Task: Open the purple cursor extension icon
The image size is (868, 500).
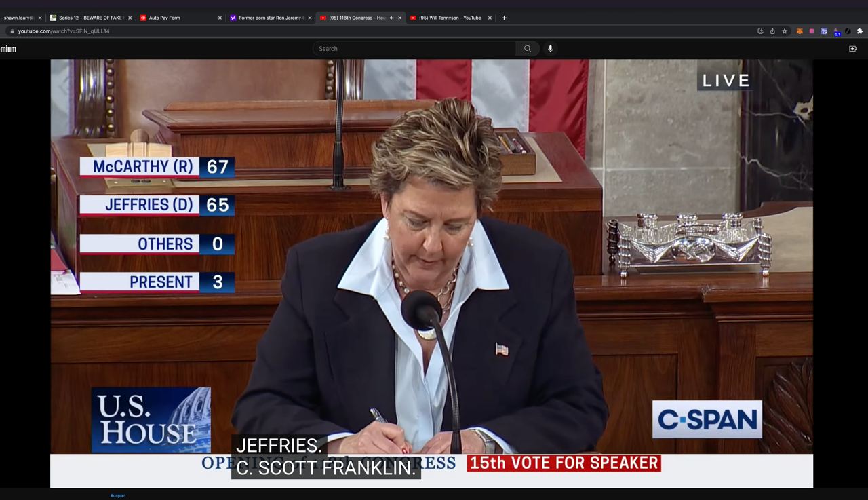Action: coord(824,31)
